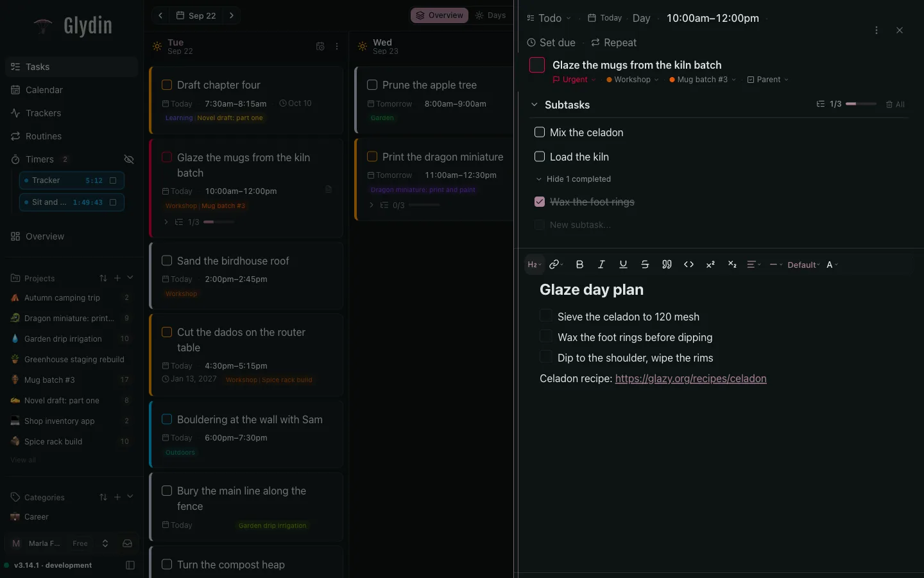Open the glazy.org celadon recipe link
The width and height of the screenshot is (924, 578).
(691, 378)
